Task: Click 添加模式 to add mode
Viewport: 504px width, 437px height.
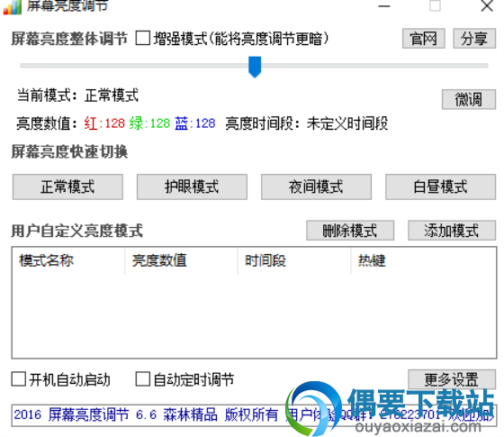Action: point(452,230)
